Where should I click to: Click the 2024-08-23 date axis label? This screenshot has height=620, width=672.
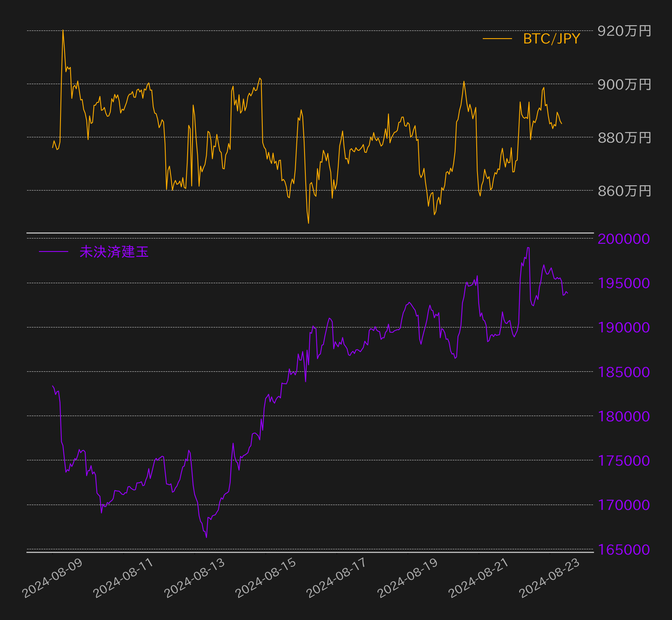pos(550,578)
